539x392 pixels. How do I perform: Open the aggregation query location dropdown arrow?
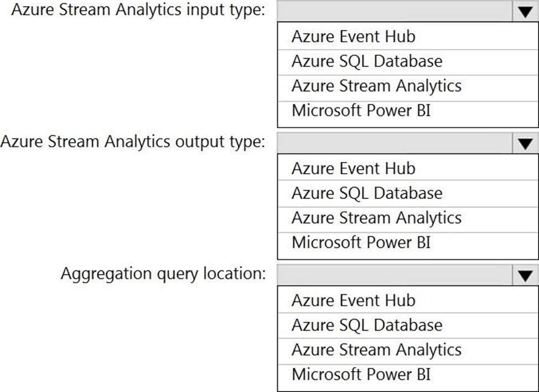[524, 275]
